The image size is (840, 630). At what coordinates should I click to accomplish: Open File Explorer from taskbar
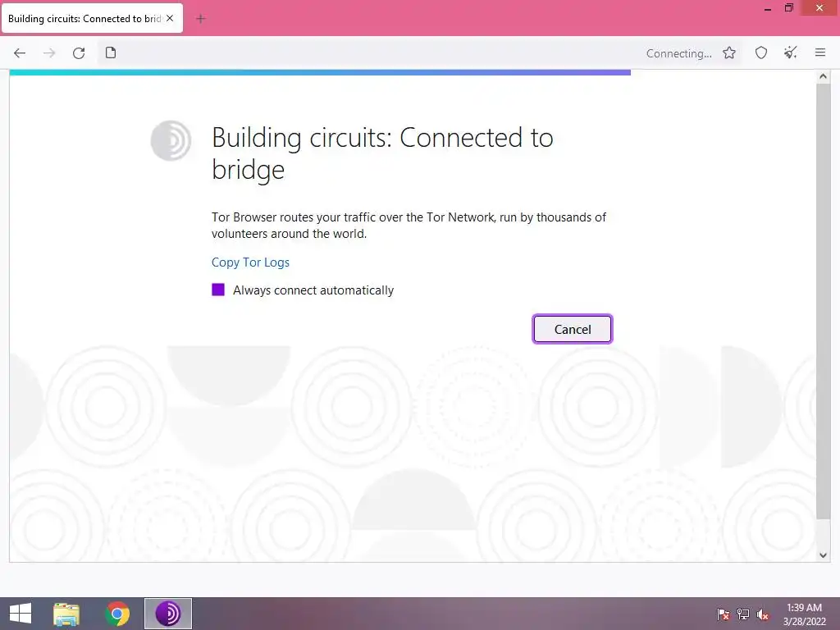coord(66,614)
